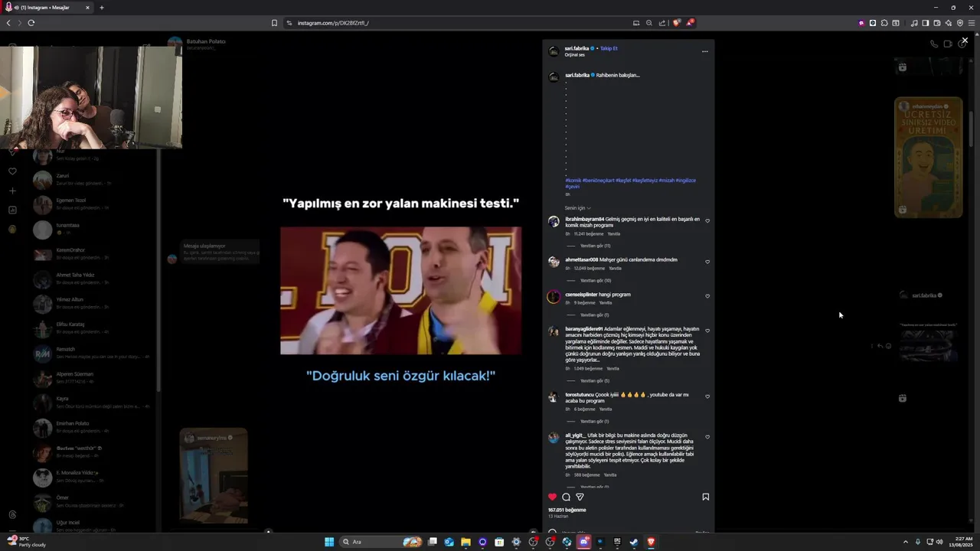Open ali_yigit_ commenter avatar
This screenshot has height=551, width=980.
(x=554, y=438)
